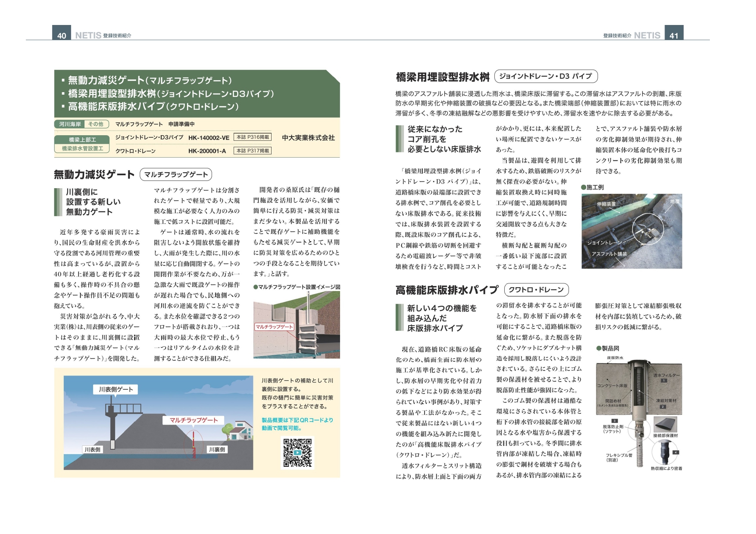Click the 橋梁上部工 green tag
This screenshot has width=756, height=534.
[x=82, y=140]
